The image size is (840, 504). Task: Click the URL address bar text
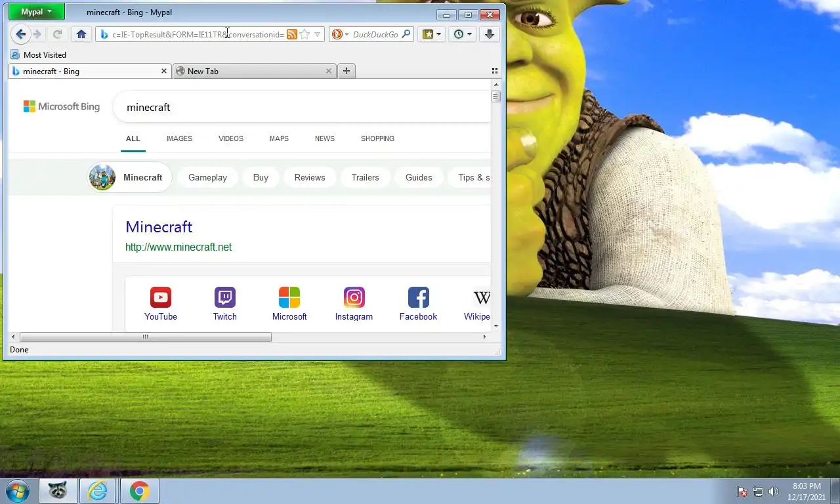click(198, 34)
